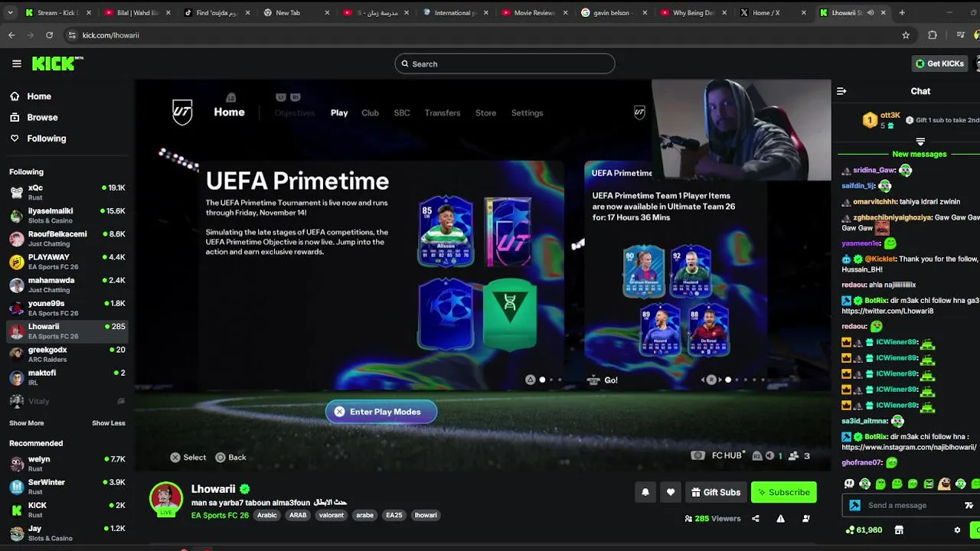980x551 pixels.
Task: Collapse following list with Show Less
Action: click(x=109, y=423)
